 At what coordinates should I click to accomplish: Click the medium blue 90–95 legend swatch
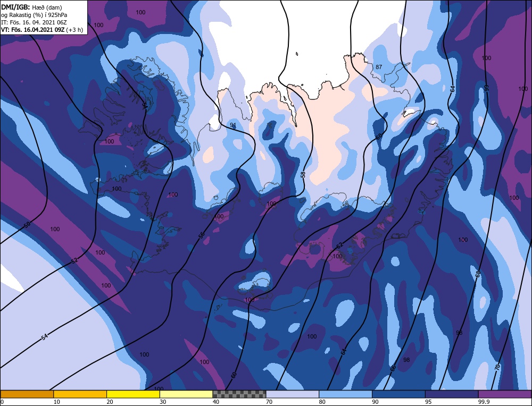click(398, 394)
